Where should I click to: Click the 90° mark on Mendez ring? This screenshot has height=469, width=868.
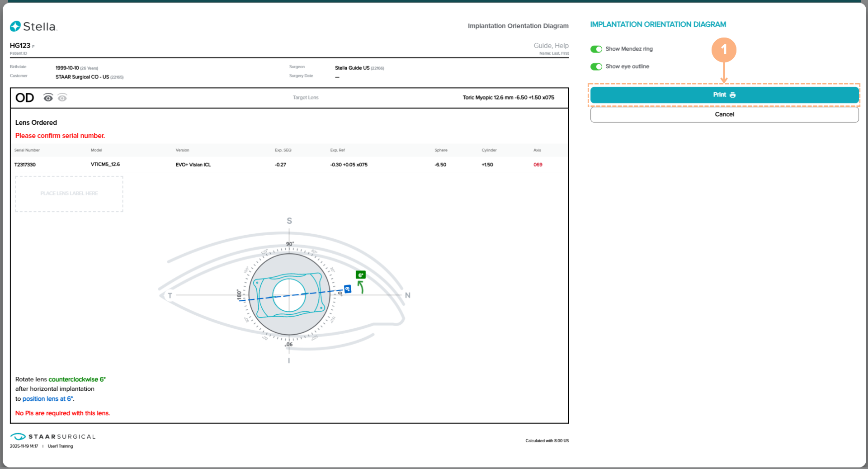click(290, 244)
